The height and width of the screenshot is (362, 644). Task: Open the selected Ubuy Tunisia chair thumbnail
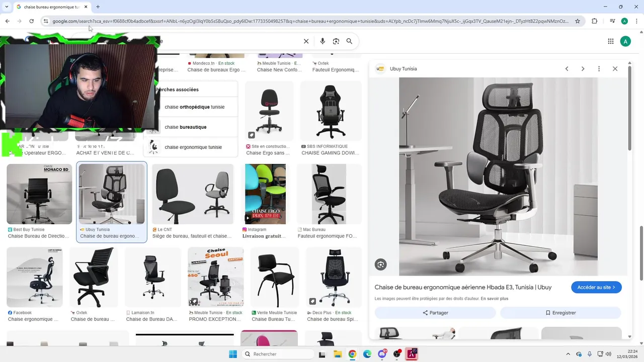coord(112,194)
